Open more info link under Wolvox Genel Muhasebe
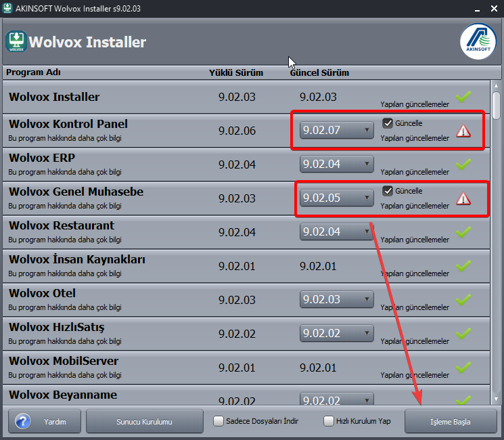The image size is (504, 440). coord(65,206)
